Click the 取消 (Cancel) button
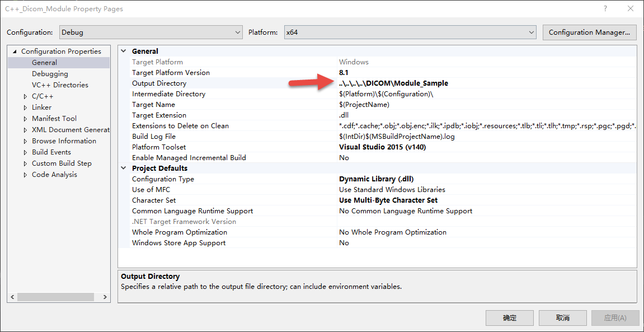This screenshot has width=644, height=332. (562, 317)
